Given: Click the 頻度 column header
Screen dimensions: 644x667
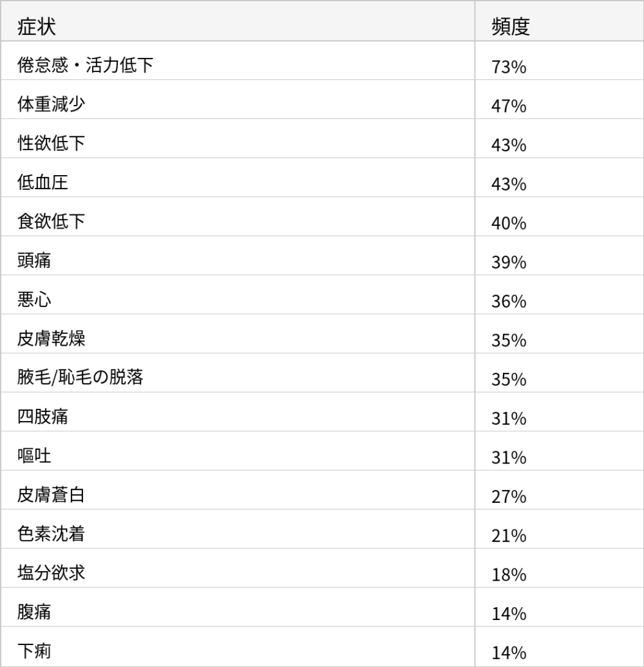Looking at the screenshot, I should tap(510, 26).
